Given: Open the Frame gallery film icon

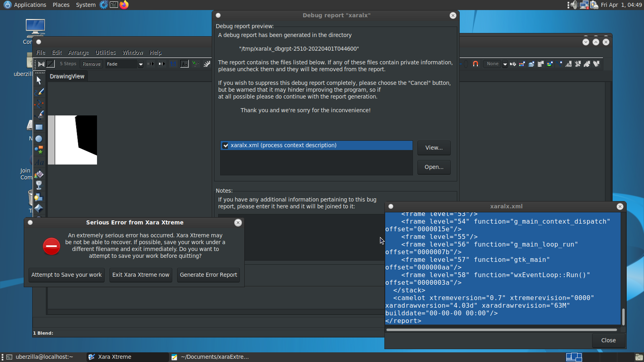Looking at the screenshot, I should (x=541, y=64).
